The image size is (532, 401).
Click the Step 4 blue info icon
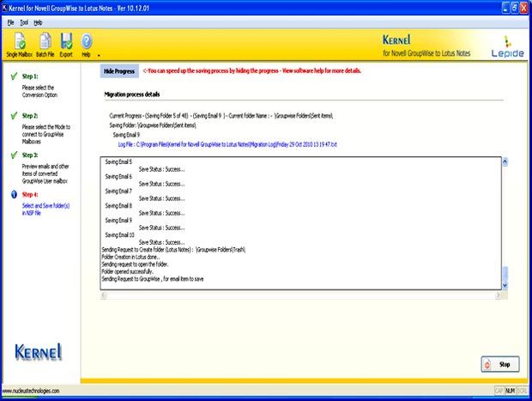(x=14, y=194)
